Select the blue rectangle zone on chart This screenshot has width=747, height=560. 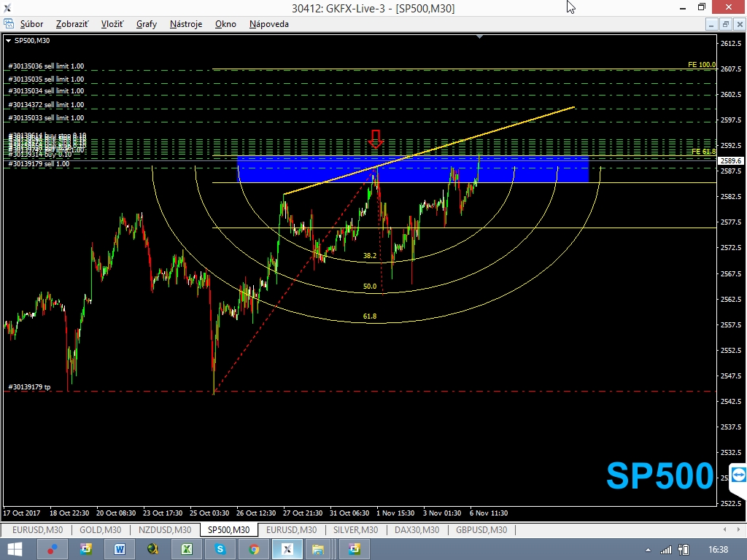(413, 169)
